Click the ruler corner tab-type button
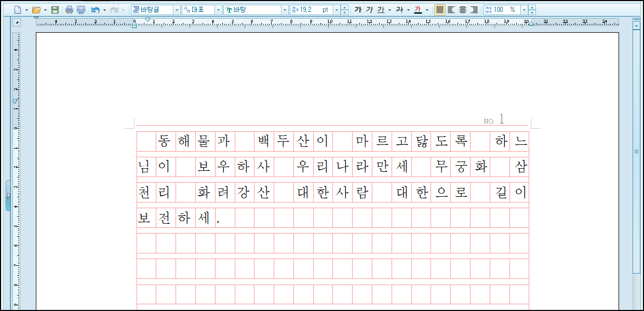This screenshot has width=644, height=311. pos(17,22)
